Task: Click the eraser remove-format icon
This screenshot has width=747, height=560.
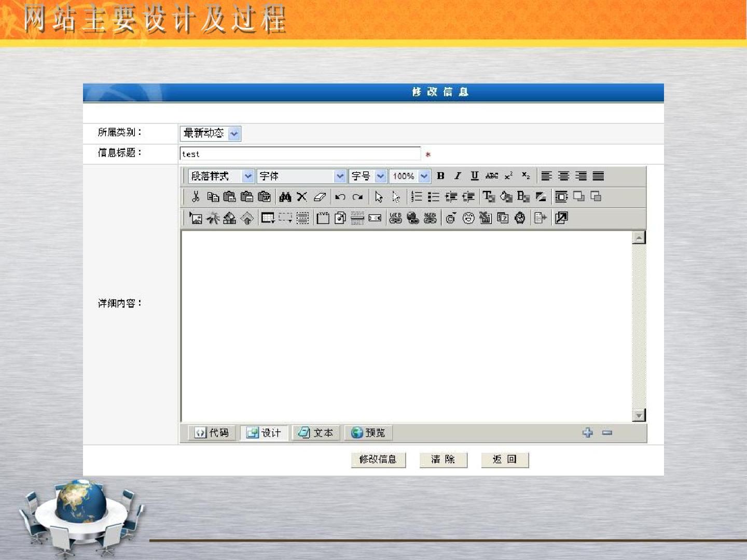Action: coord(320,197)
